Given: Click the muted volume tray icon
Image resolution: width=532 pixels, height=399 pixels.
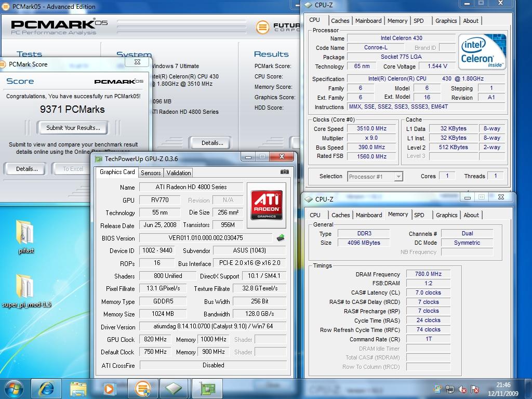Looking at the screenshot, I should click(x=462, y=390).
